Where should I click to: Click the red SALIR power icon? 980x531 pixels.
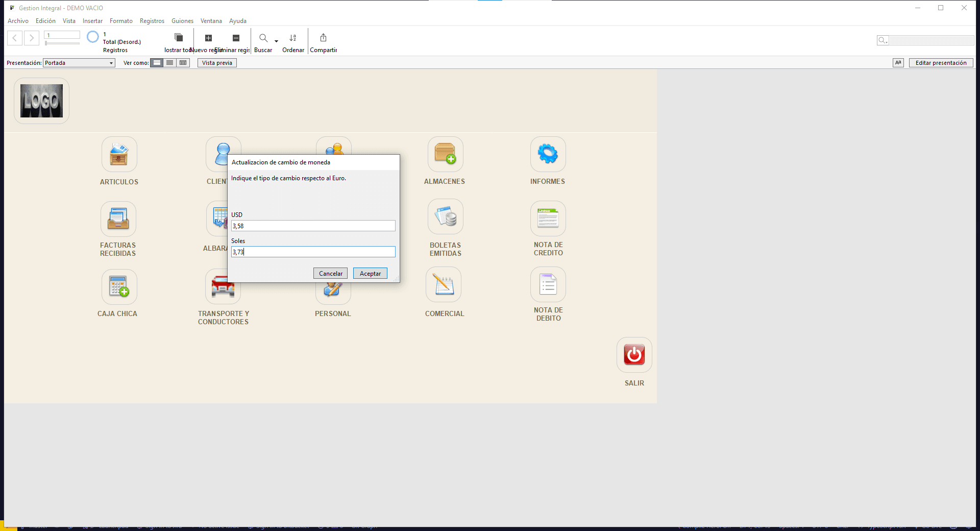pyautogui.click(x=634, y=355)
